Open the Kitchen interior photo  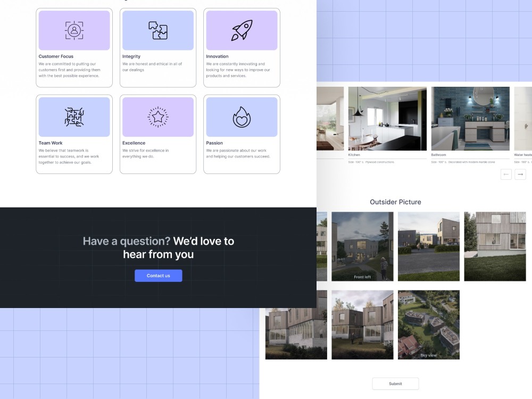point(387,119)
